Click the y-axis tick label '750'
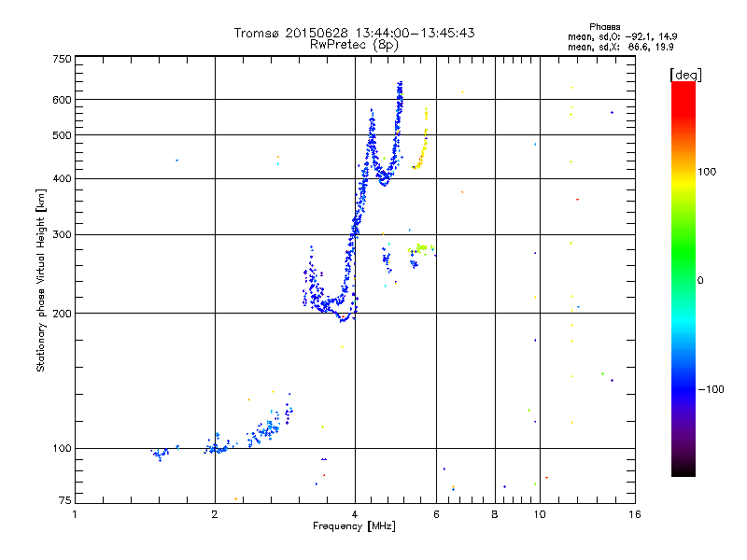 (62, 59)
